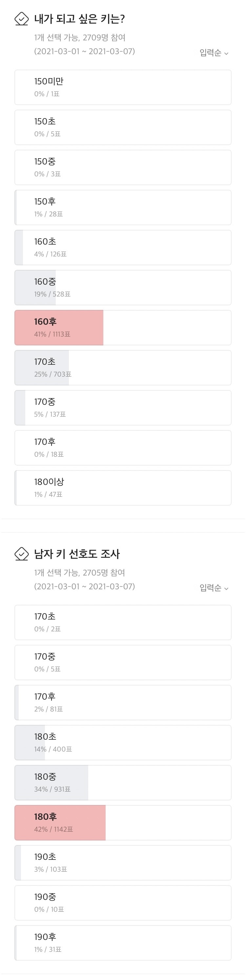
Task: Select the highlighted 160후 option
Action: (x=123, y=328)
